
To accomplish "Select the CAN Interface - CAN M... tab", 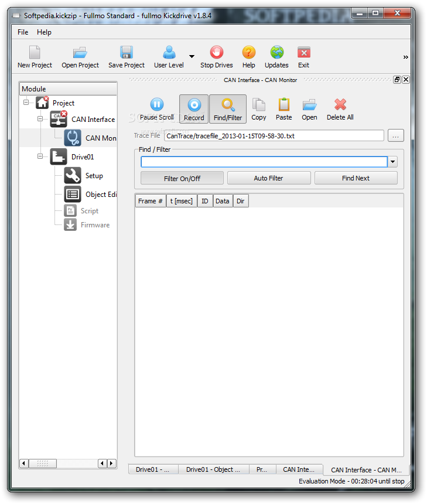I will click(366, 469).
